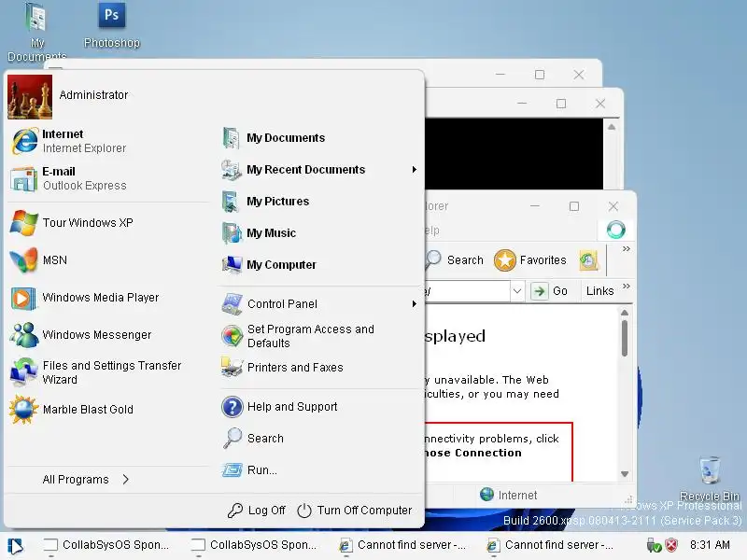Click Turn Off Computer button
Viewport: 747px width, 560px height.
(x=355, y=511)
